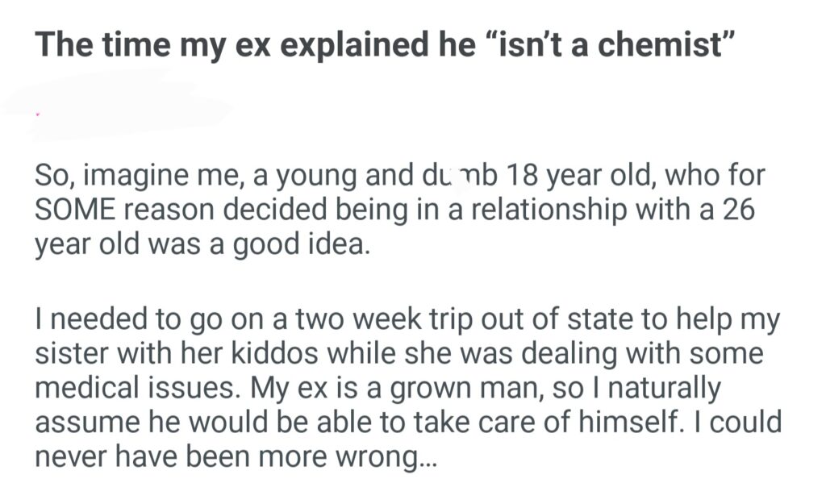Click the post title about the ex
826x504 pixels.
pos(385,43)
